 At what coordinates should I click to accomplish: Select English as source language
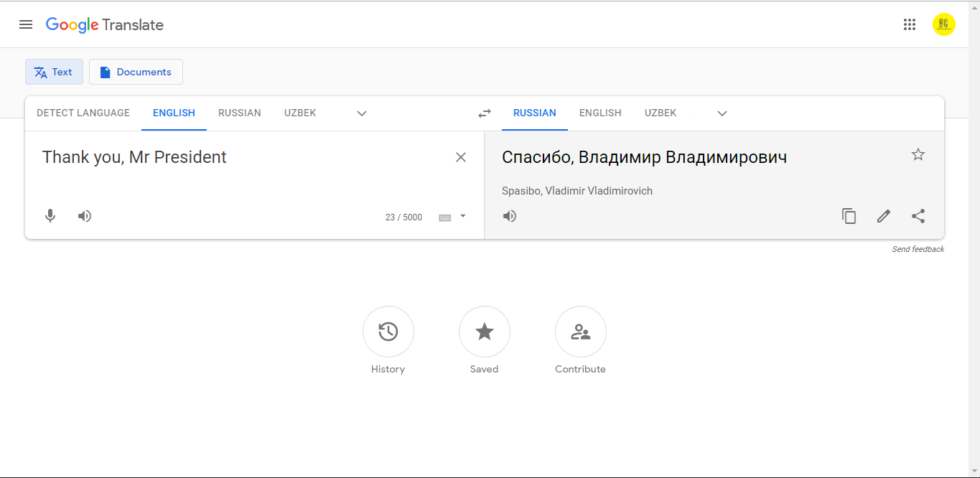pos(174,113)
